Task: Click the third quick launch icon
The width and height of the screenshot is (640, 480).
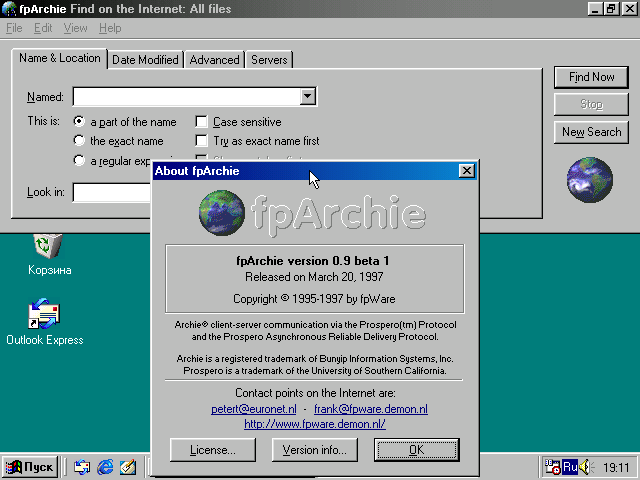Action: (128, 467)
